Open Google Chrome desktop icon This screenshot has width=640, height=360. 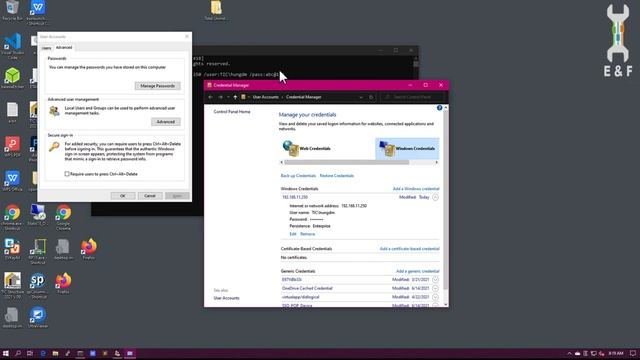click(x=63, y=217)
